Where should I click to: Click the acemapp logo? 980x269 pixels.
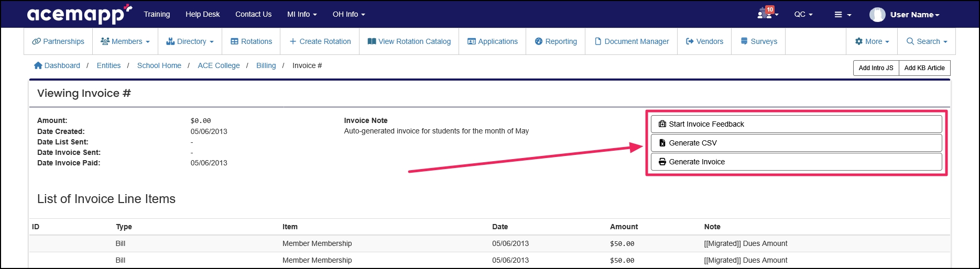79,14
